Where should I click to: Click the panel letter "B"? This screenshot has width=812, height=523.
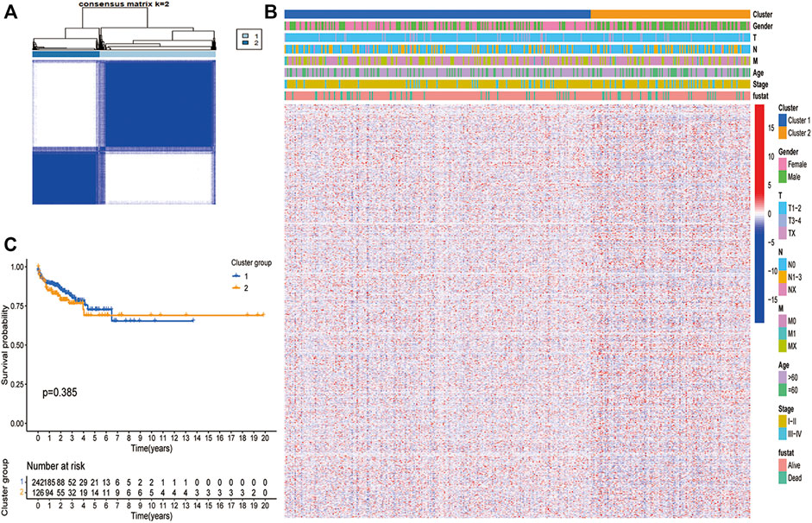[x=270, y=11]
